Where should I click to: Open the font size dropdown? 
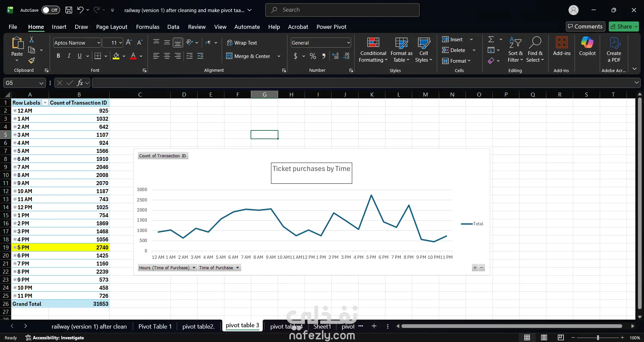pos(120,43)
